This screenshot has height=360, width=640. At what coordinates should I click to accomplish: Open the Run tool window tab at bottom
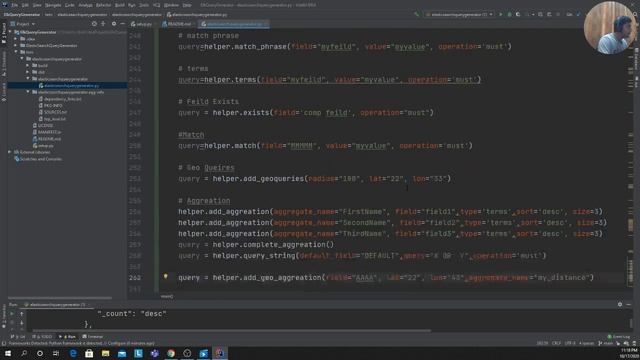[x=68, y=337]
